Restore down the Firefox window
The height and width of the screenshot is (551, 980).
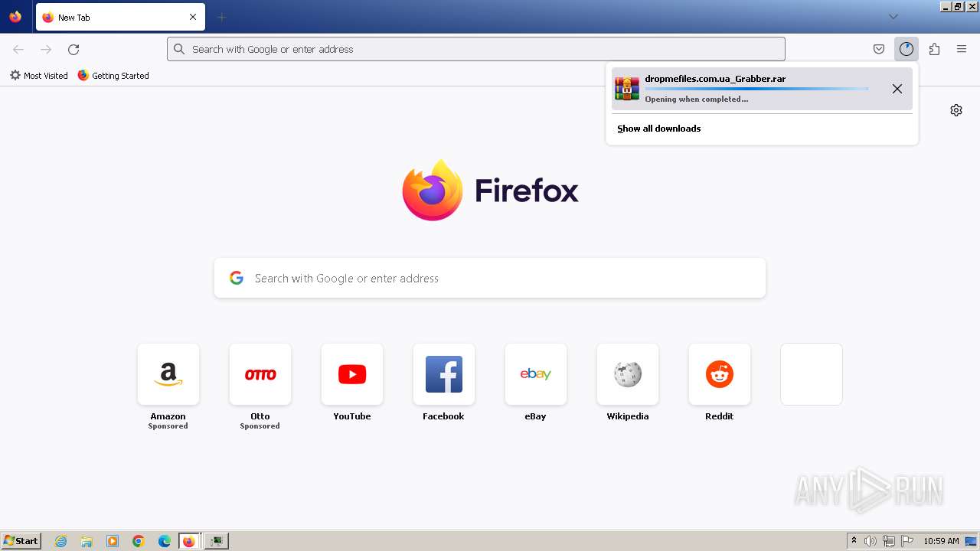pyautogui.click(x=958, y=6)
